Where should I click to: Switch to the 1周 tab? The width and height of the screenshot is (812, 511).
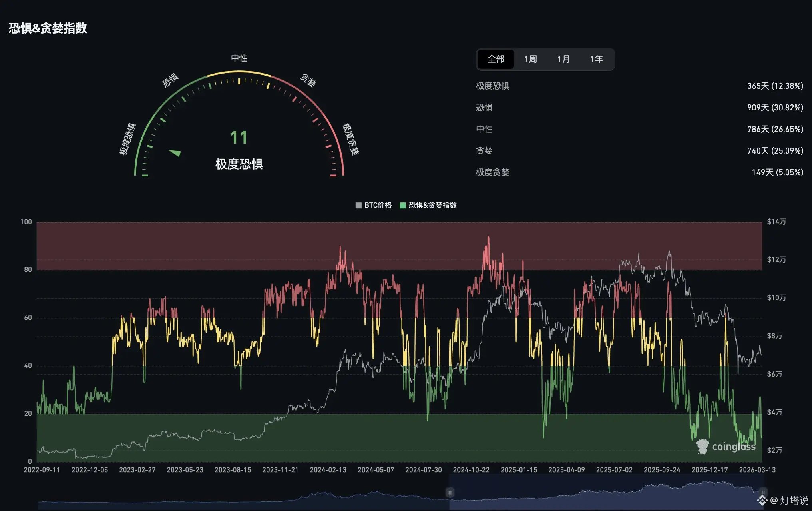[530, 59]
